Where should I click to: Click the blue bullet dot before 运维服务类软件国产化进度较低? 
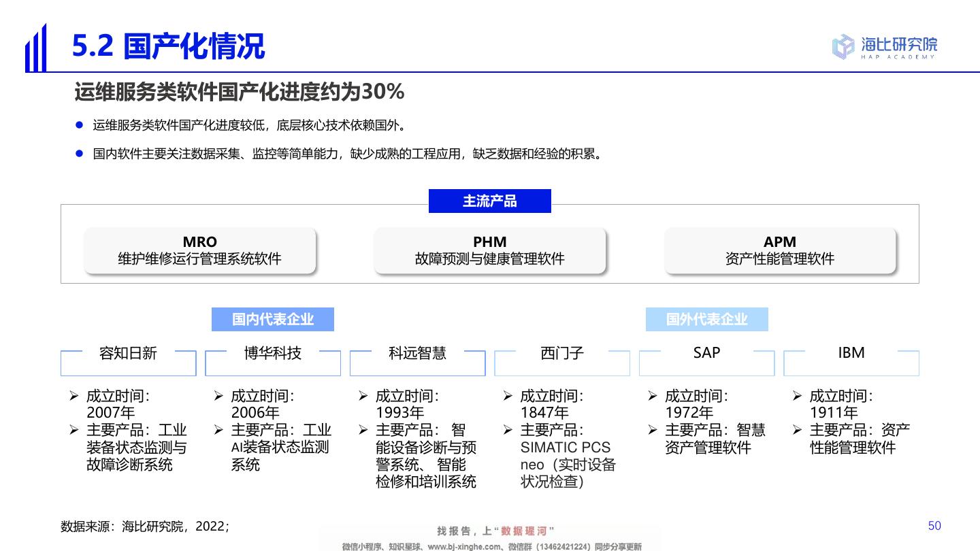click(79, 125)
